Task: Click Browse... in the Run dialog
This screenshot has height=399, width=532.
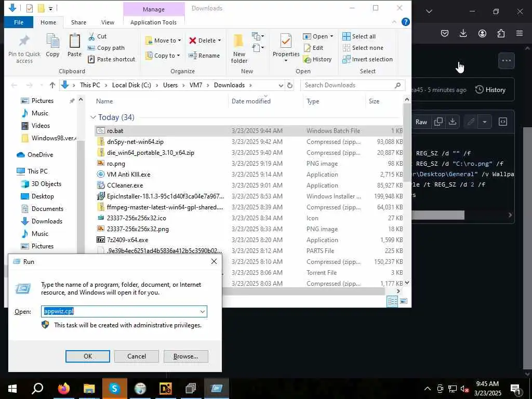Action: (185, 356)
